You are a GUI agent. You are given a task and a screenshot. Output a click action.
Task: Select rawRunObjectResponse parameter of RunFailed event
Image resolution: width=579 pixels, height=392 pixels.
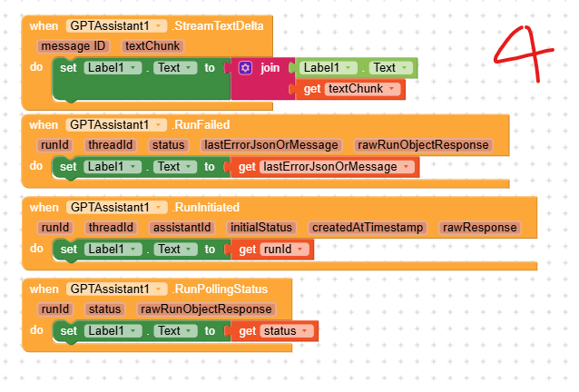click(x=423, y=145)
